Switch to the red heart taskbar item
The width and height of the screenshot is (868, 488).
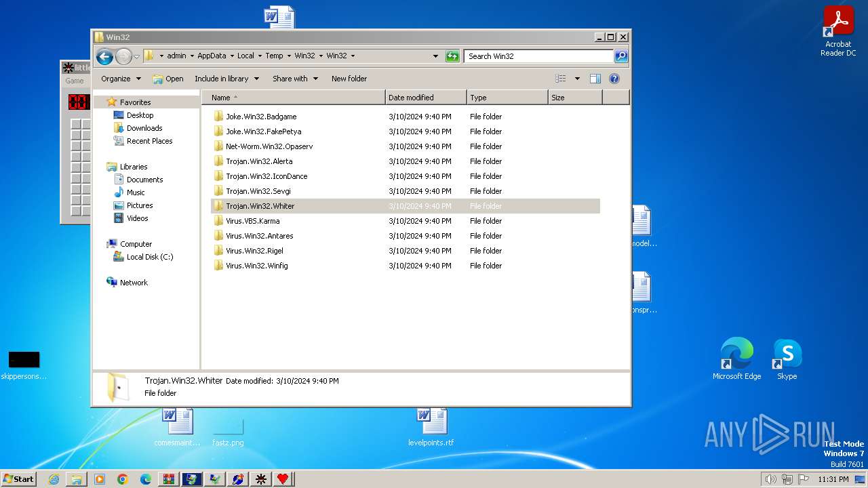[x=283, y=479]
